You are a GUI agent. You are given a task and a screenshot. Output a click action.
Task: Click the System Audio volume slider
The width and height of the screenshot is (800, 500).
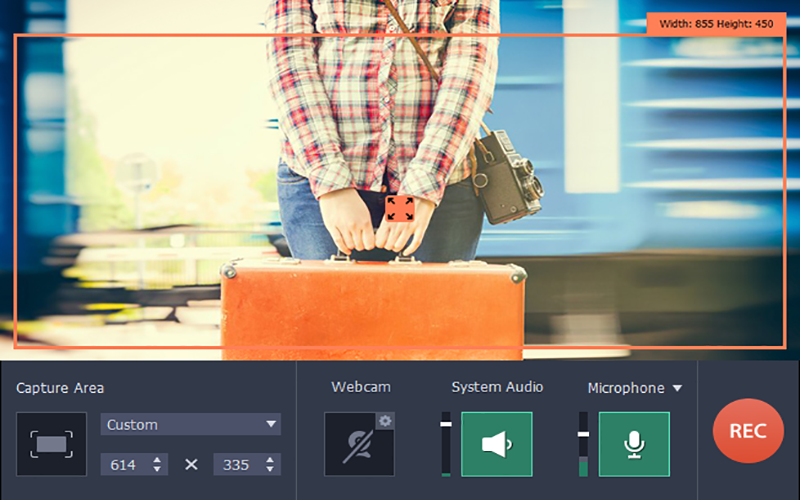click(446, 444)
